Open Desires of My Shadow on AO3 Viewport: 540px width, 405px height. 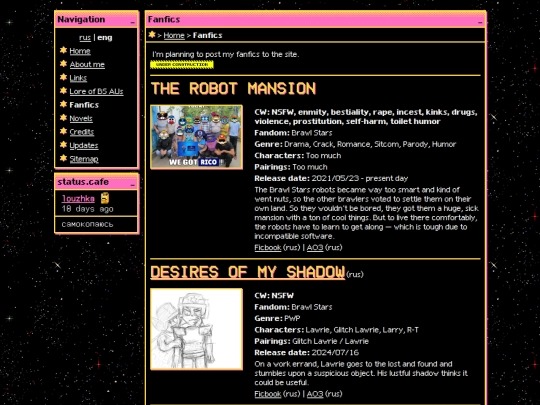pyautogui.click(x=315, y=394)
